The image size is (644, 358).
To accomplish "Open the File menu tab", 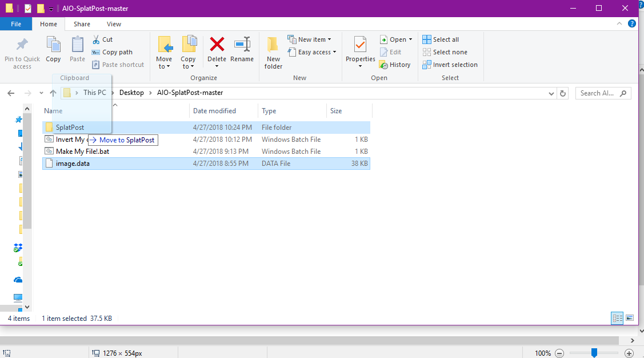I will pyautogui.click(x=16, y=24).
